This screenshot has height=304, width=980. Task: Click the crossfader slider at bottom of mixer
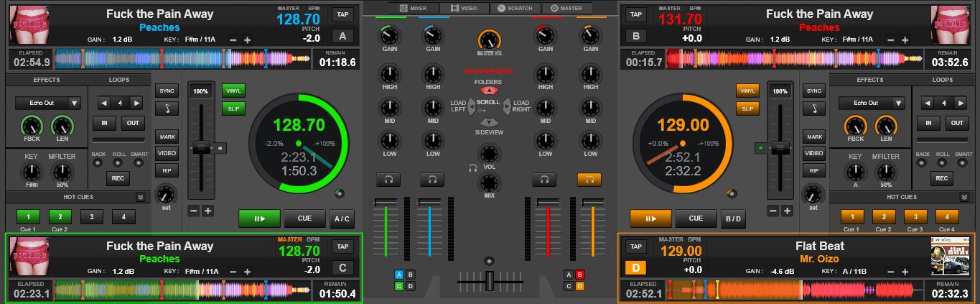tap(489, 281)
